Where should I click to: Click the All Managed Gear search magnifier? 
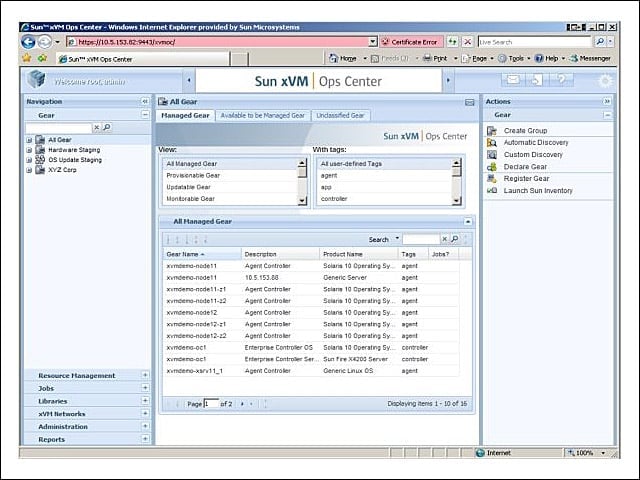[455, 239]
